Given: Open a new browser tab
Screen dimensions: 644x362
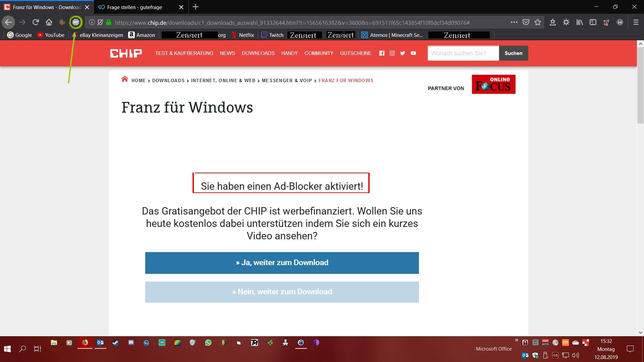Looking at the screenshot, I should [x=196, y=7].
